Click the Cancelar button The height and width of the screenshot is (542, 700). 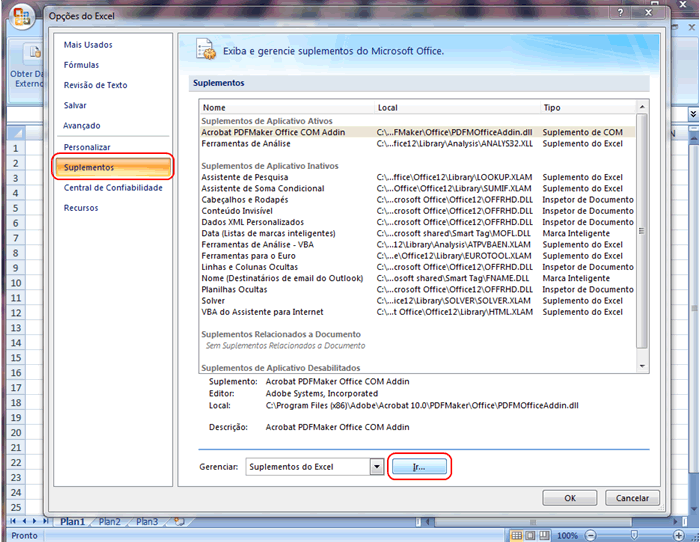(x=632, y=497)
